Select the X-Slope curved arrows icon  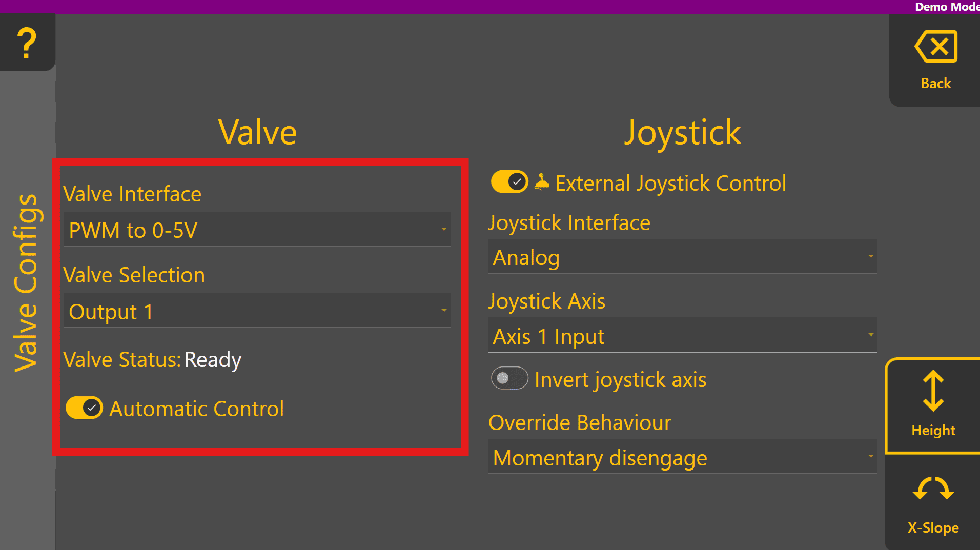pos(933,488)
